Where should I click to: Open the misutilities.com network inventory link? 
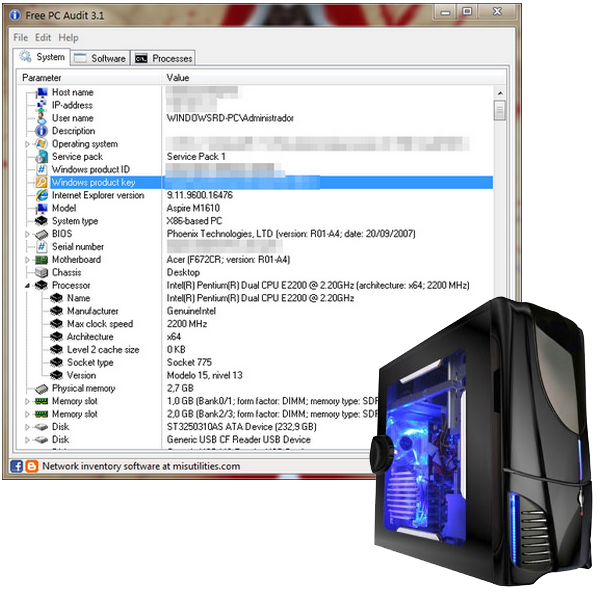point(141,466)
